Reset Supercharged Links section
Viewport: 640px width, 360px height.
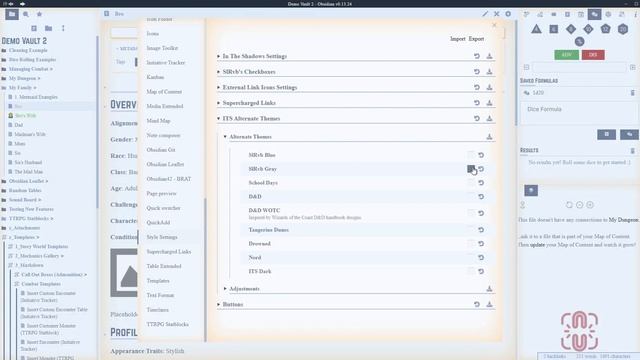coord(477,102)
